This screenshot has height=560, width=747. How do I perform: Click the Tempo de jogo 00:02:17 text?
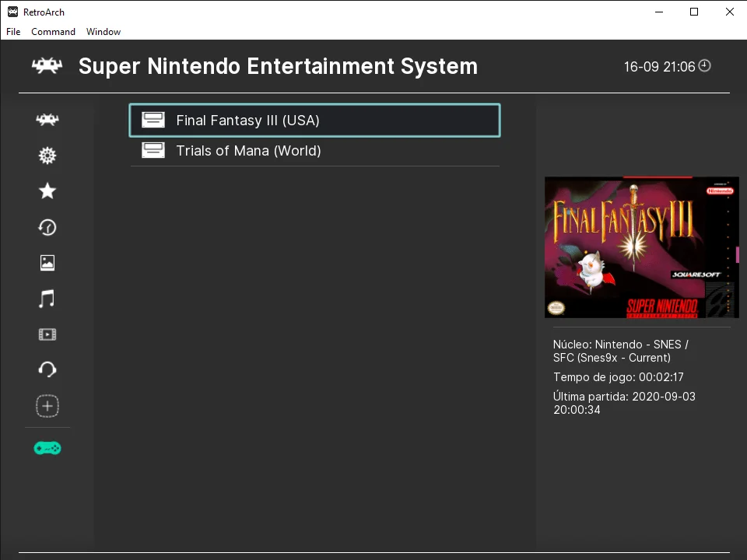click(619, 377)
